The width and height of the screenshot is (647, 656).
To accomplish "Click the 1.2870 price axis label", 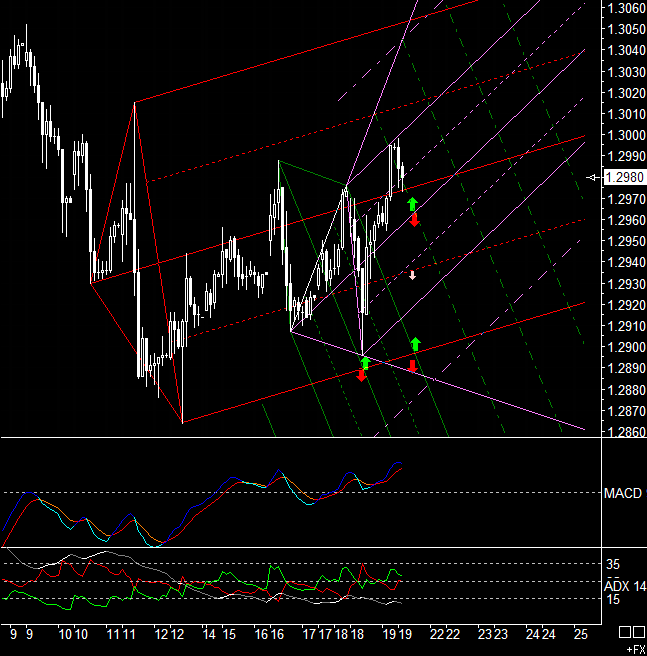I will 626,411.
